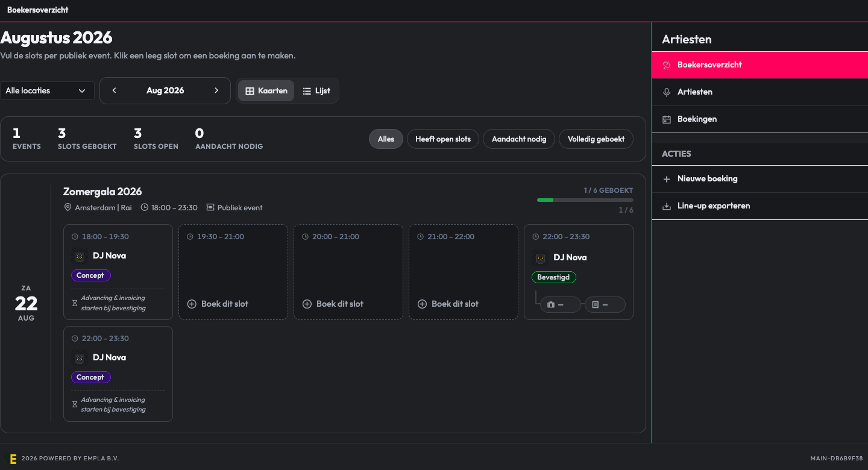
Task: Click the Kaarten grid icon
Action: (250, 91)
